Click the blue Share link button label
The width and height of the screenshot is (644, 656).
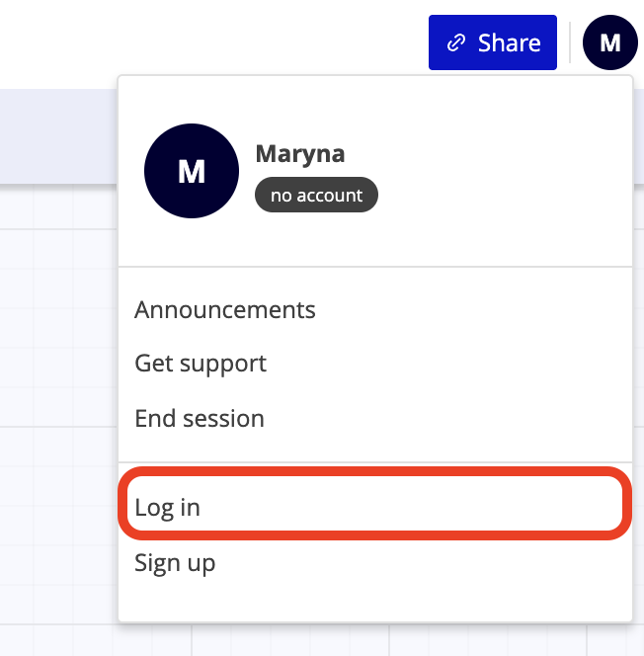click(510, 42)
